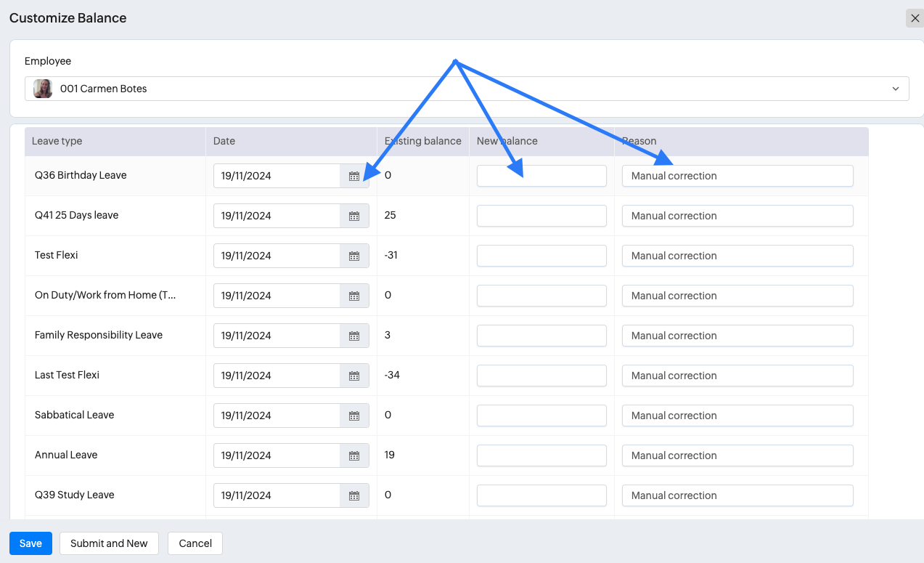Click calendar icon for Family Responsibility Leave

coord(354,336)
